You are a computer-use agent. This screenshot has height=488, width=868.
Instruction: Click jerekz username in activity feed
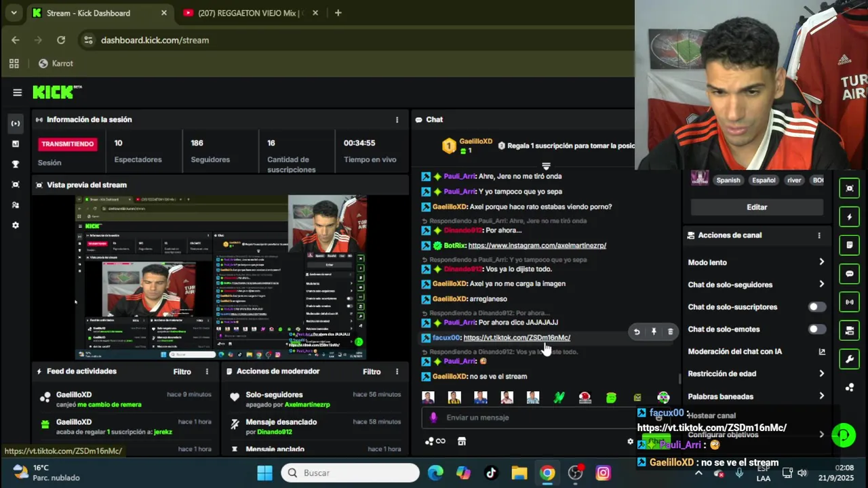[x=163, y=432]
